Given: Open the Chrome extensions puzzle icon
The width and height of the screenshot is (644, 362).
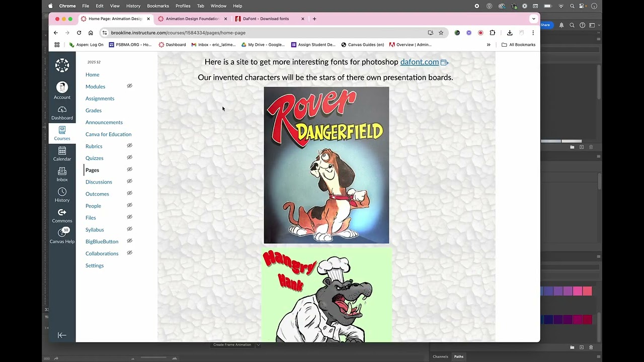Looking at the screenshot, I should pyautogui.click(x=492, y=33).
